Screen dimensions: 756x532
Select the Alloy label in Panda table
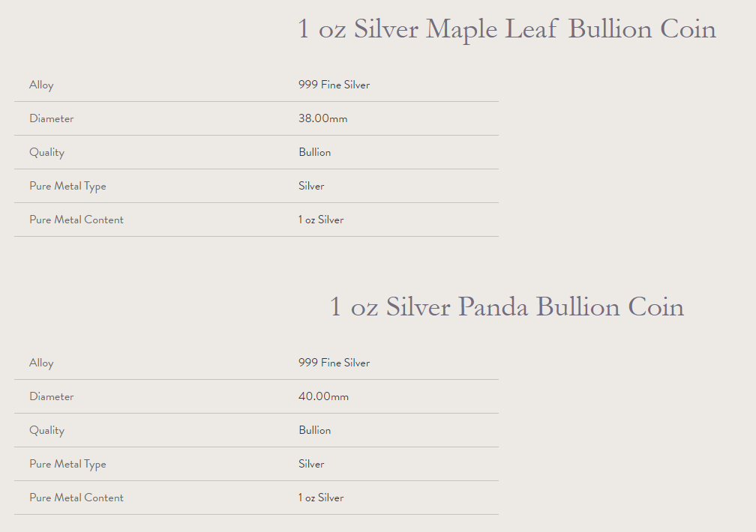[x=41, y=363]
